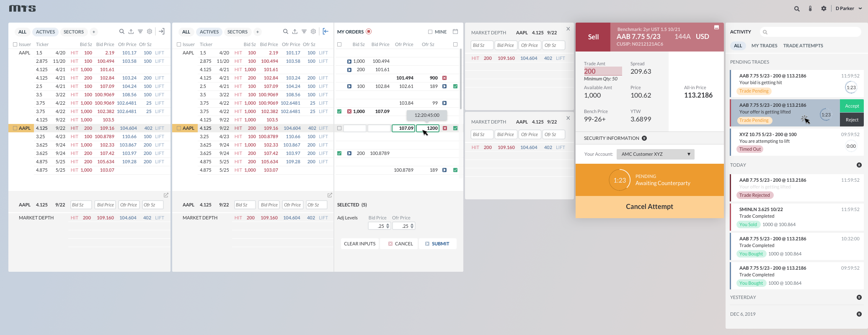Submit the selected orders

tap(437, 244)
